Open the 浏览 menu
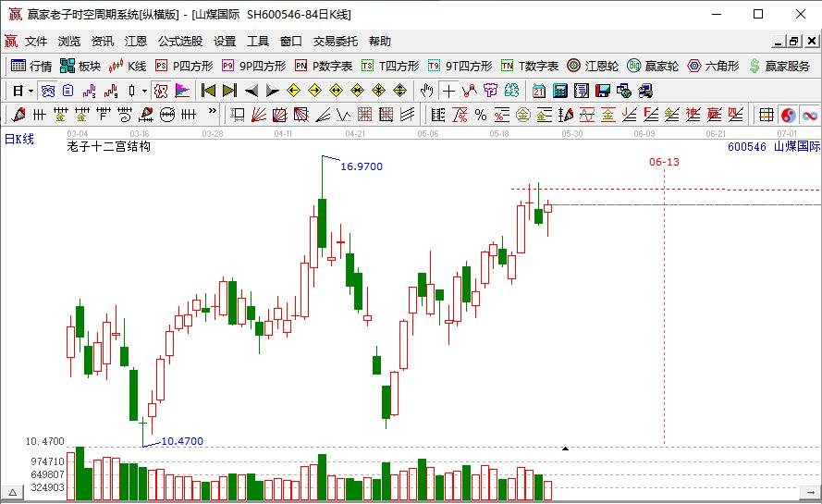This screenshot has width=822, height=504. 69,42
